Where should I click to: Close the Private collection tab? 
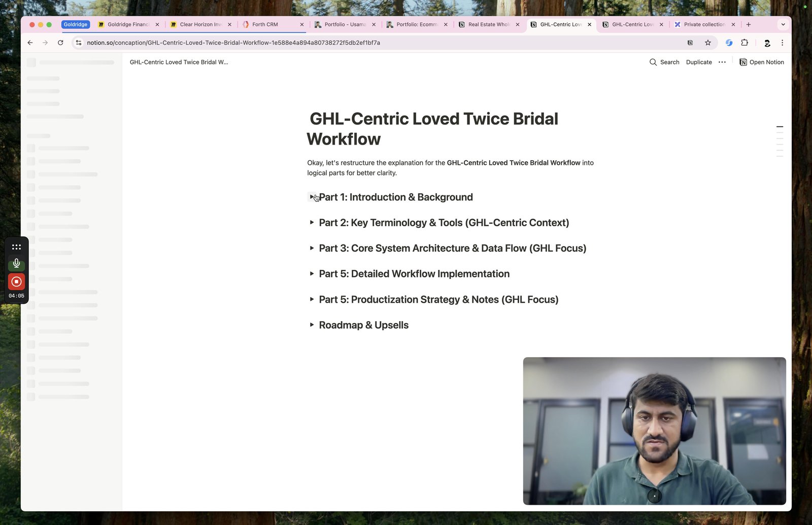coord(733,24)
